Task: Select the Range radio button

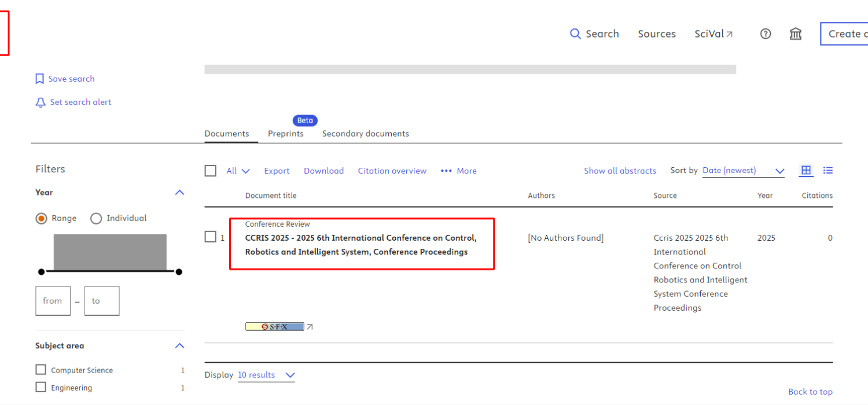Action: [41, 218]
